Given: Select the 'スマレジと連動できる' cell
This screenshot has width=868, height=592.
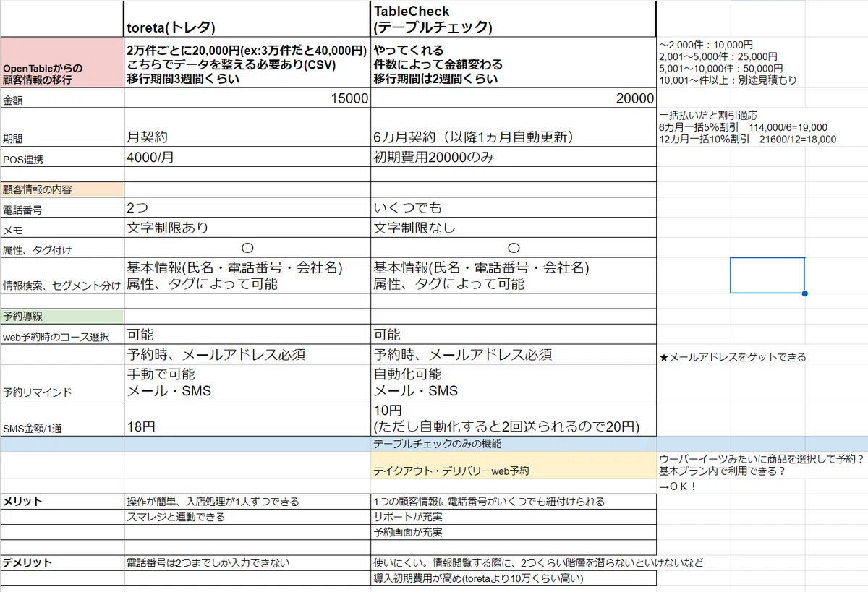Looking at the screenshot, I should pyautogui.click(x=247, y=517).
